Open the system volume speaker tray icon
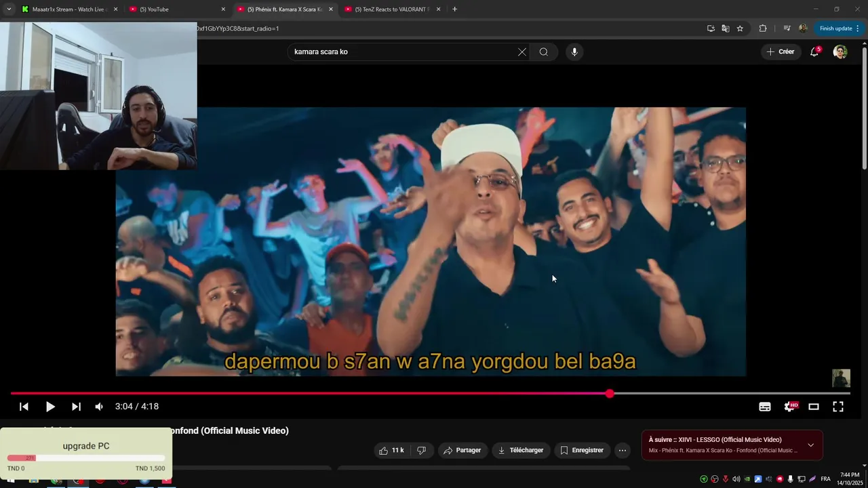Image resolution: width=868 pixels, height=488 pixels. [x=736, y=479]
